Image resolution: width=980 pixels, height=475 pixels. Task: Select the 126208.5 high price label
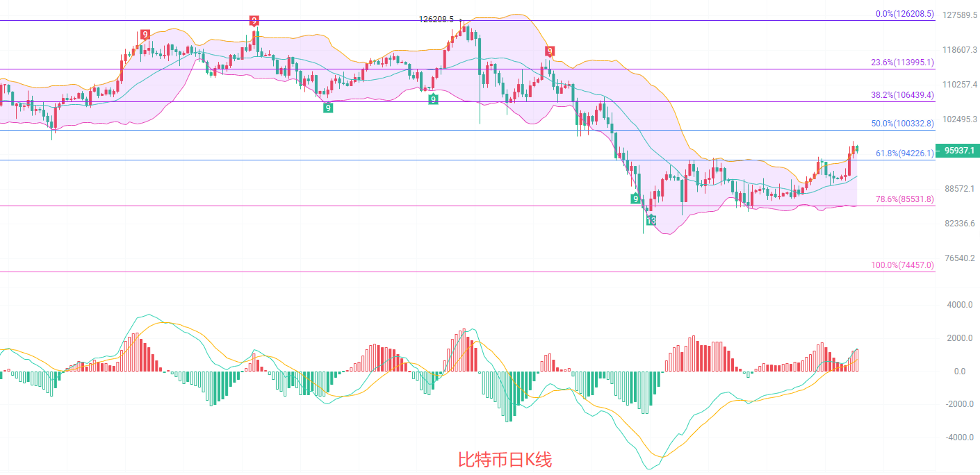pyautogui.click(x=436, y=19)
